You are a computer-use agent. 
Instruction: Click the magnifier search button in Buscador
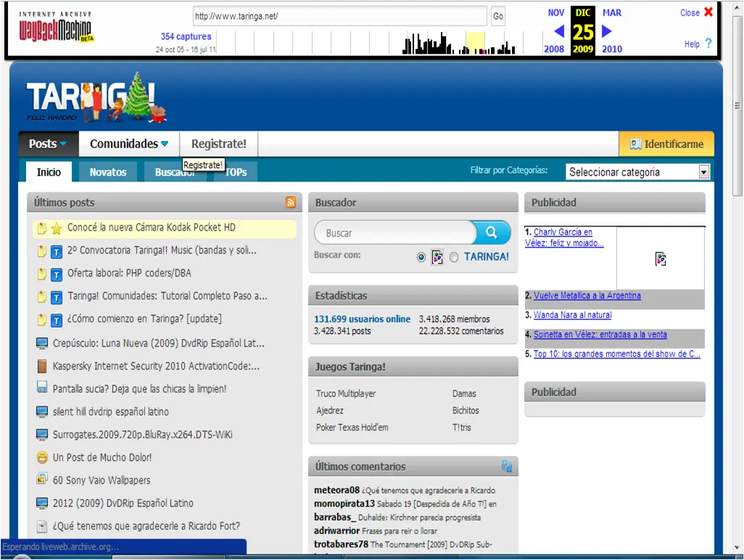pyautogui.click(x=492, y=233)
